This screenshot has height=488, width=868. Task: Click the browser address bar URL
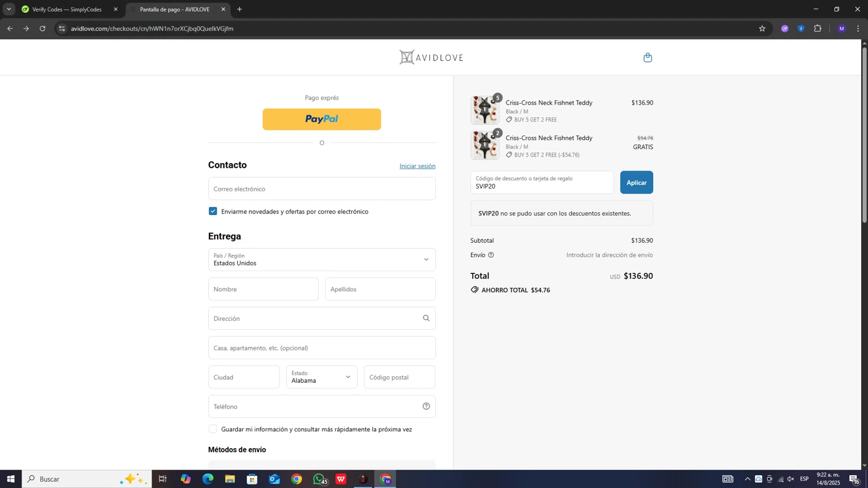coord(152,28)
